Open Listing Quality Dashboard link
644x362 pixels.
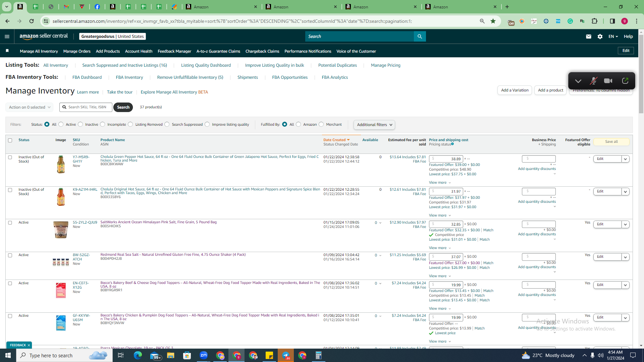(x=206, y=65)
